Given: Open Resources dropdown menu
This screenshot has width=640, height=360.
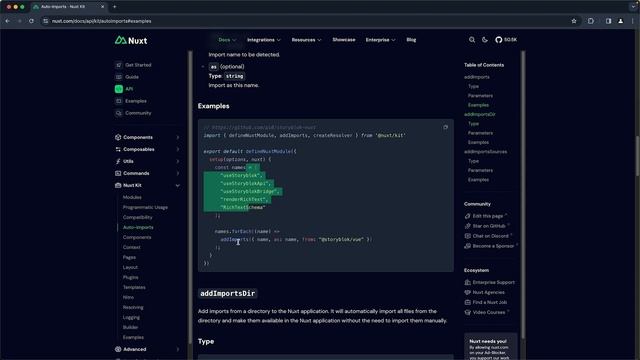Looking at the screenshot, I should (x=306, y=40).
